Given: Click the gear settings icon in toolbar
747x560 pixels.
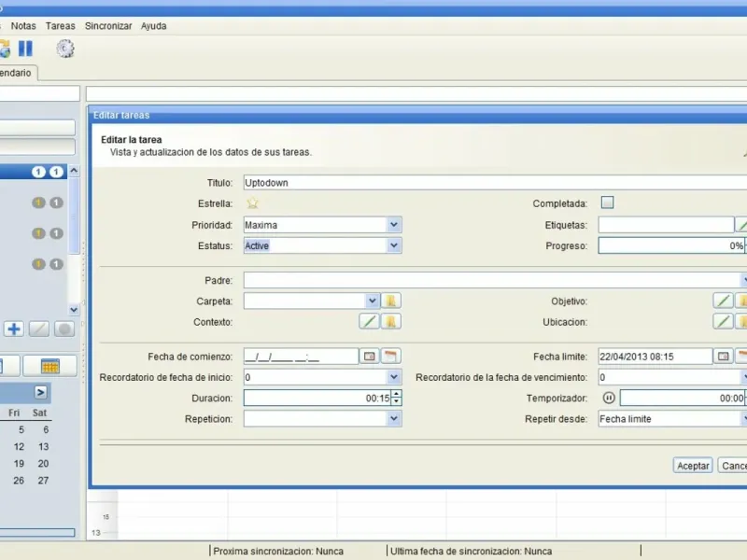Looking at the screenshot, I should click(x=64, y=49).
